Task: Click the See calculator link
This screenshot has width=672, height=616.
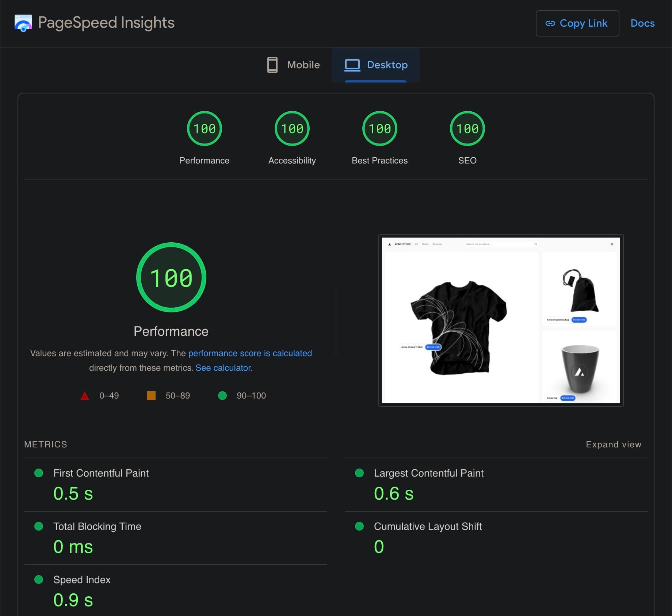Action: click(x=223, y=368)
